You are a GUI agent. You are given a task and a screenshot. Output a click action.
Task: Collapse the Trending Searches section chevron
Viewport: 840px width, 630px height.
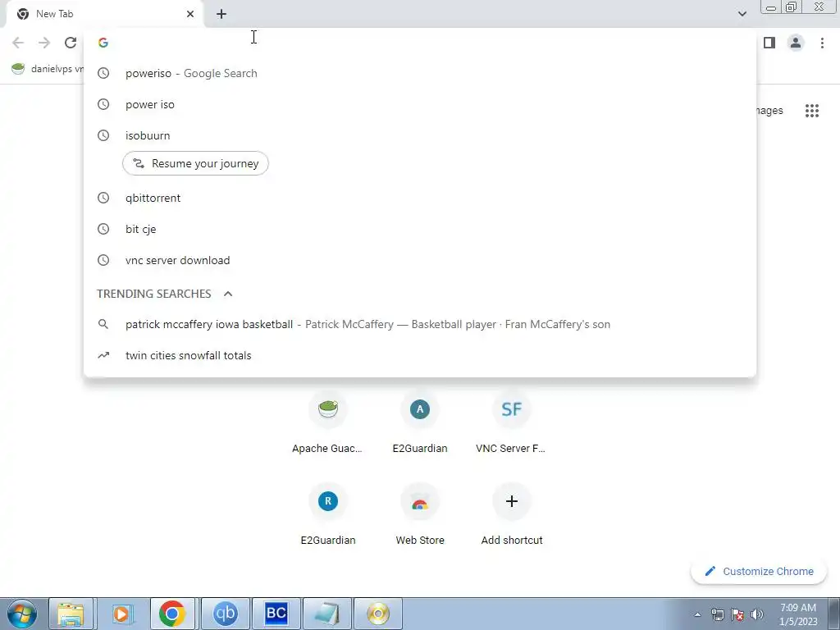pyautogui.click(x=228, y=294)
